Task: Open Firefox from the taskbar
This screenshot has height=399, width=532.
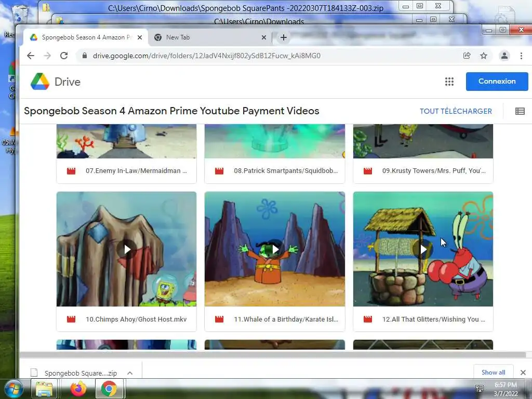Action: click(x=78, y=389)
